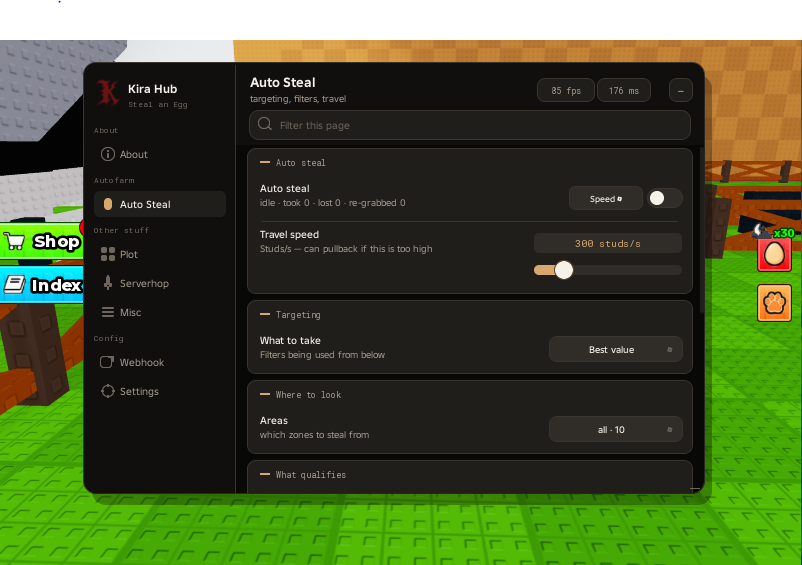Switch to the Settings page

click(x=160, y=391)
